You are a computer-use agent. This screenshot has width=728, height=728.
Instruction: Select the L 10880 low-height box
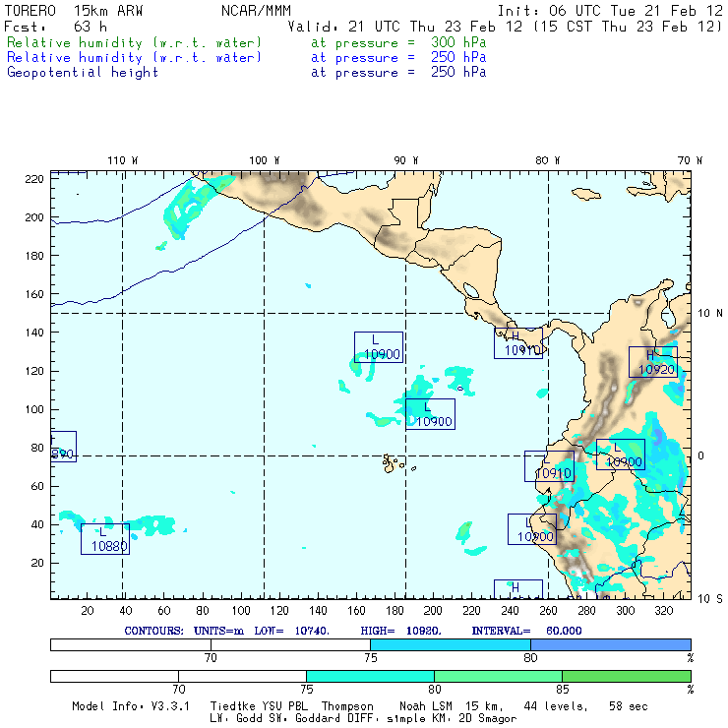coord(105,539)
